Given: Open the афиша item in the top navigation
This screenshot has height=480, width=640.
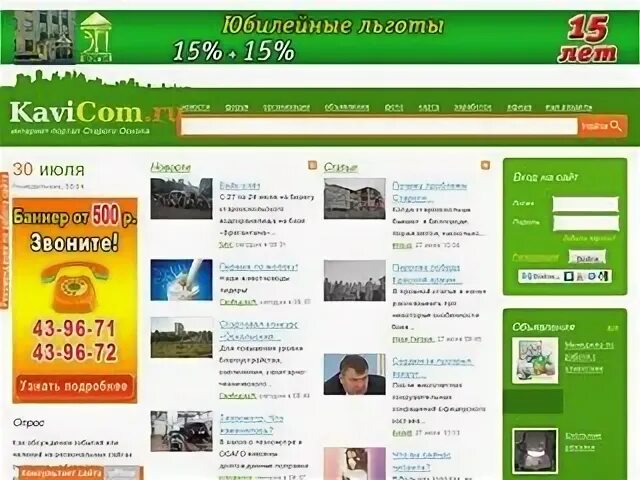Looking at the screenshot, I should [519, 107].
